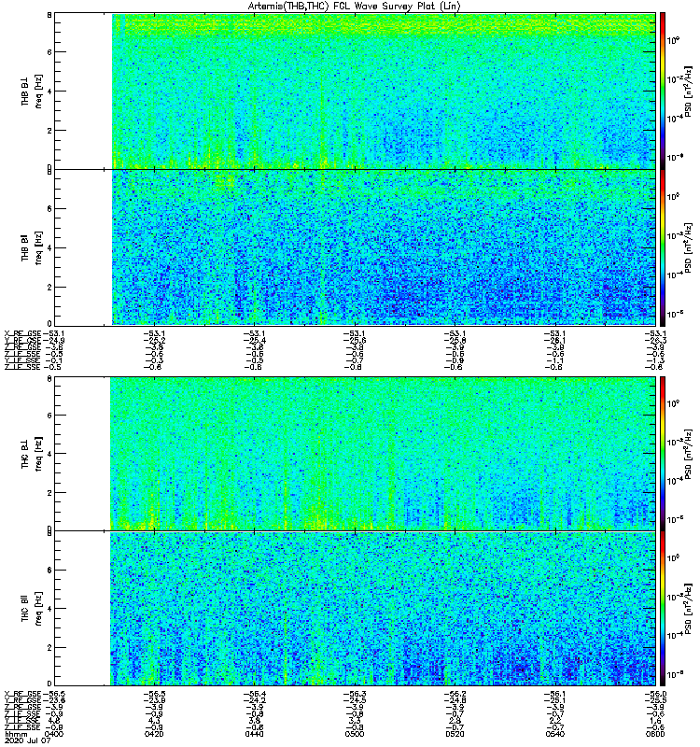This screenshot has width=700, height=747.
Task: Click the THC Y_LE_SSE value '1.6'
Action: (x=656, y=721)
